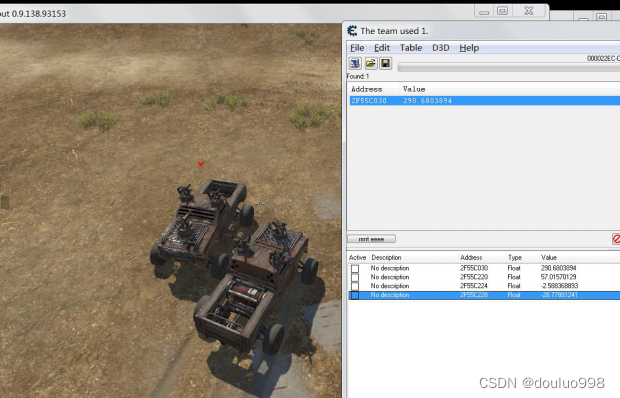Click address 2F55C220 in address table

[474, 277]
